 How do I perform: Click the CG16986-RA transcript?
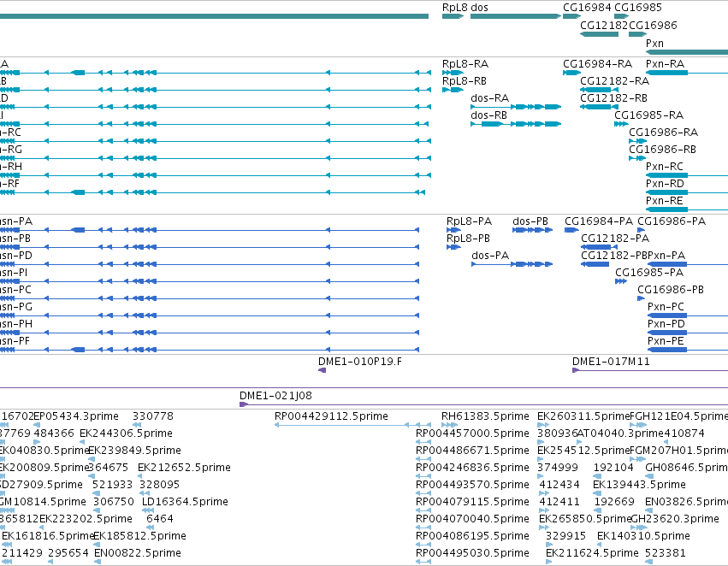(x=664, y=133)
